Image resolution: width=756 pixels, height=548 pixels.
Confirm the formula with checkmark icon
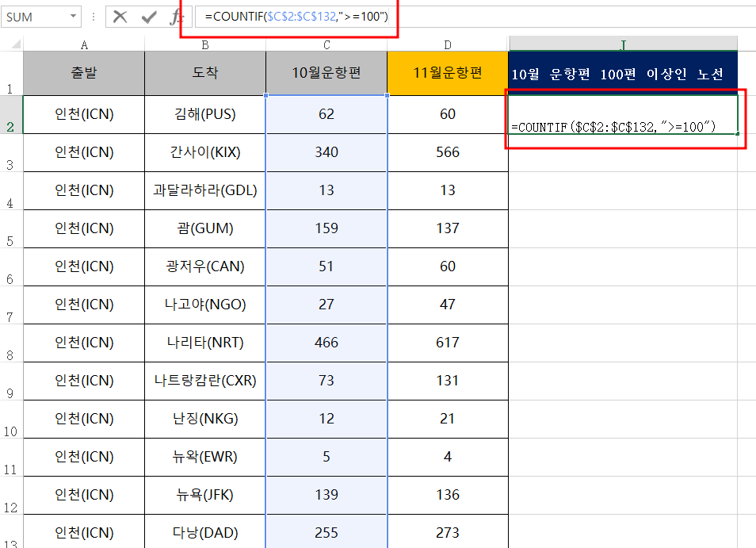[149, 17]
